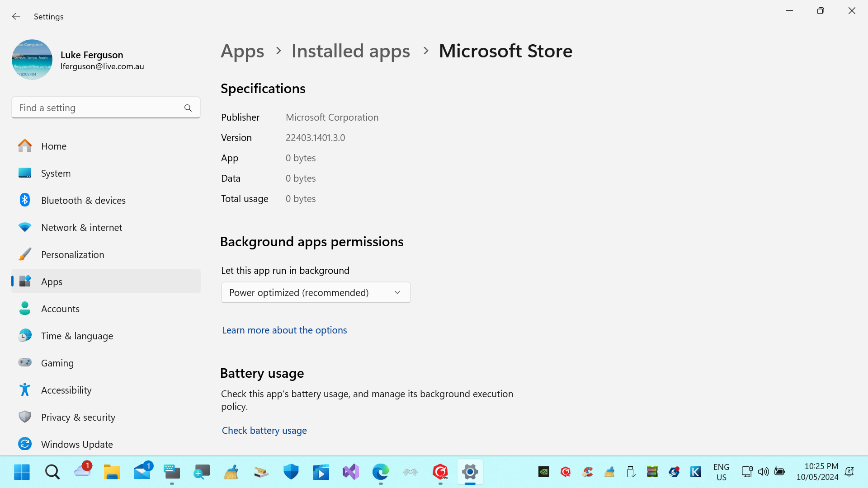Open the volume speaker tray icon
This screenshot has width=868, height=488.
click(x=764, y=472)
